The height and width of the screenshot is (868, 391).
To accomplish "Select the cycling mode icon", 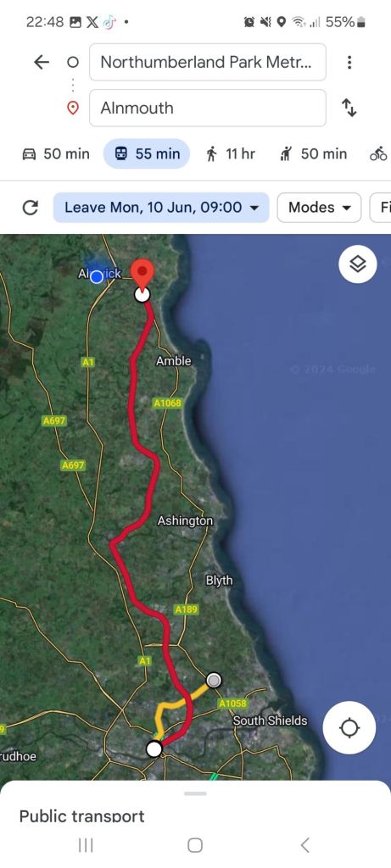I will 379,153.
